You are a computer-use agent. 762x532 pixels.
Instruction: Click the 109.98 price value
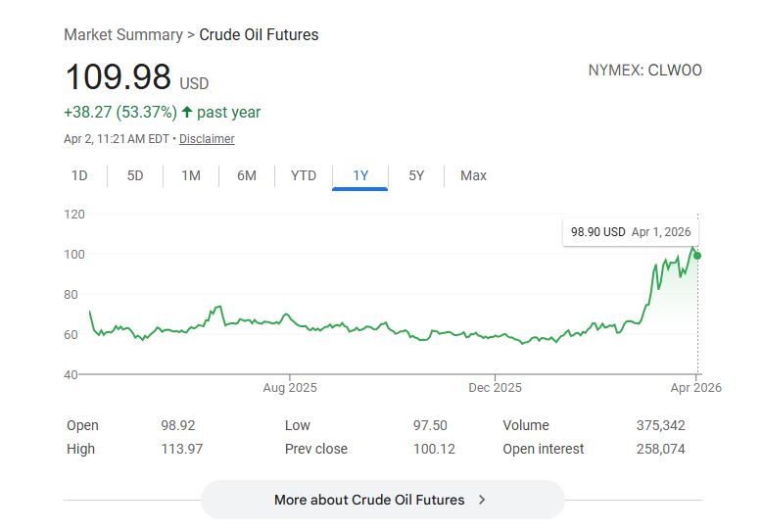coord(118,77)
